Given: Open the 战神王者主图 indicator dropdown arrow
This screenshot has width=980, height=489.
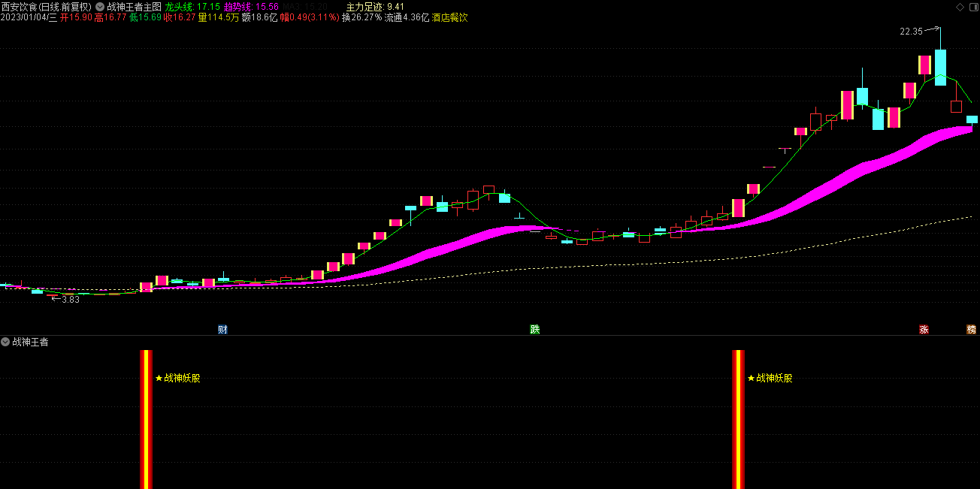Looking at the screenshot, I should click(x=100, y=6).
